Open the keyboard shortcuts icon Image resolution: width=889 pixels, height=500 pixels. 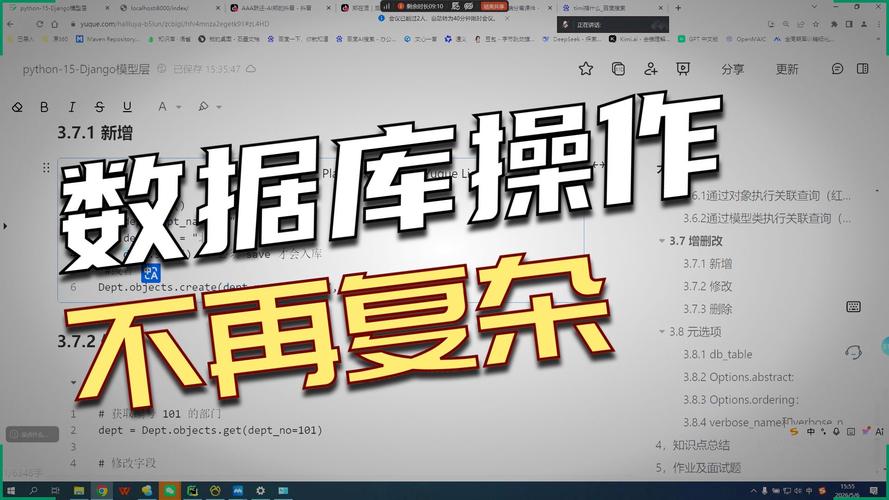[x=853, y=307]
